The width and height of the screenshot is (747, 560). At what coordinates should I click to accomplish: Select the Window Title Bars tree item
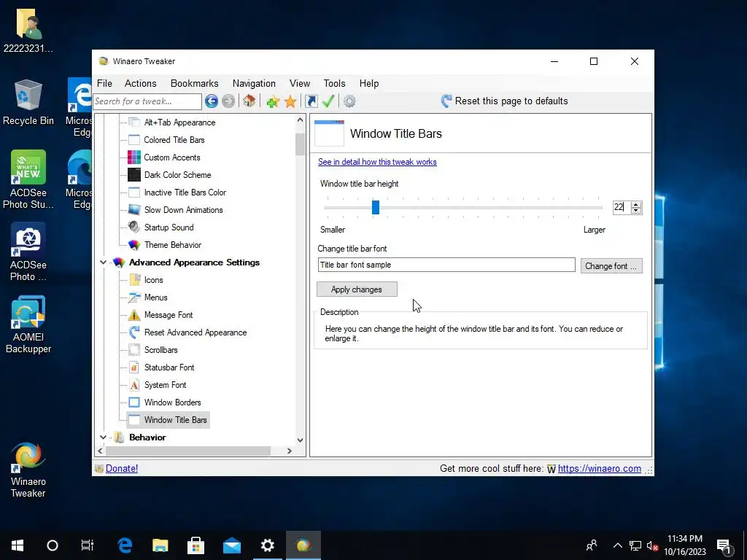tap(175, 420)
